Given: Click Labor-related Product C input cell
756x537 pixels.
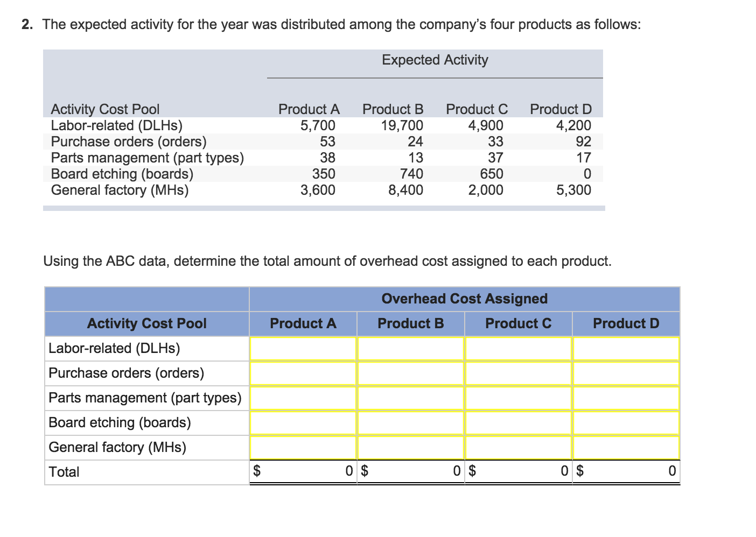Looking at the screenshot, I should (x=519, y=349).
